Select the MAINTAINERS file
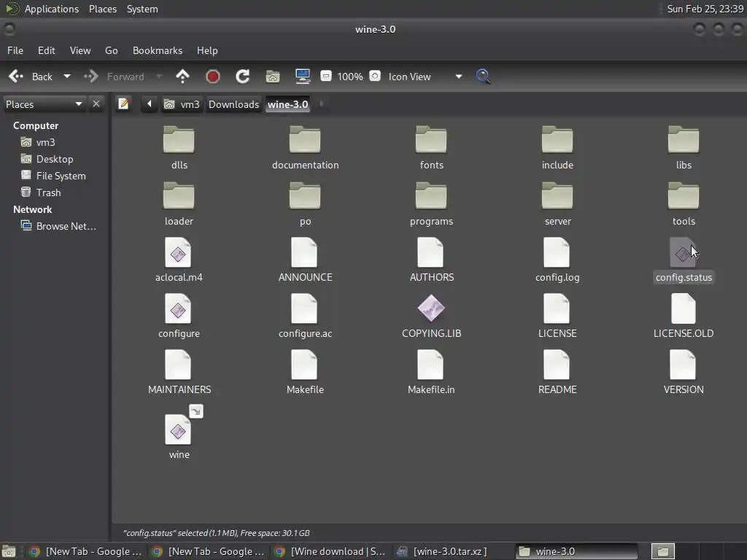The height and width of the screenshot is (560, 747). 179,373
